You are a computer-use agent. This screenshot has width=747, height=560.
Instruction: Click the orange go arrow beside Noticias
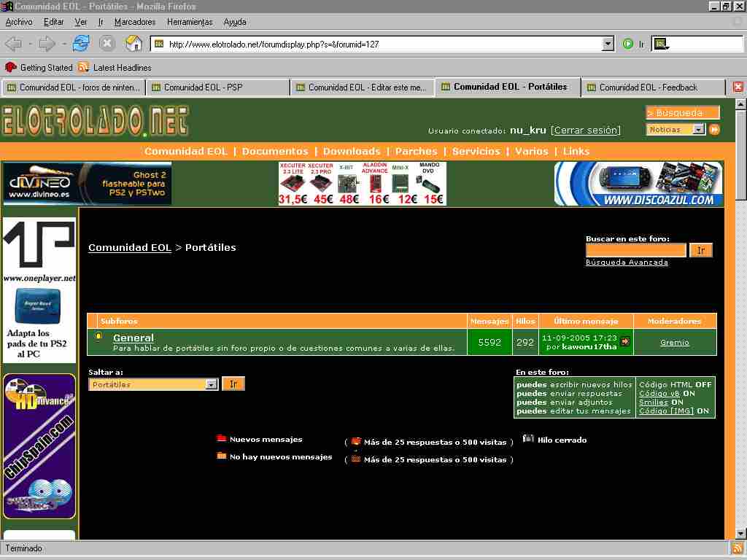[x=714, y=129]
